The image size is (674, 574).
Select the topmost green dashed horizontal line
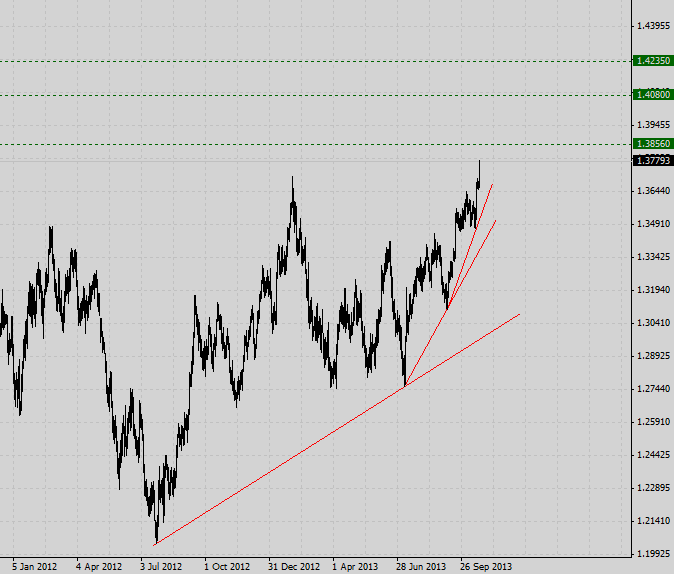click(x=316, y=61)
